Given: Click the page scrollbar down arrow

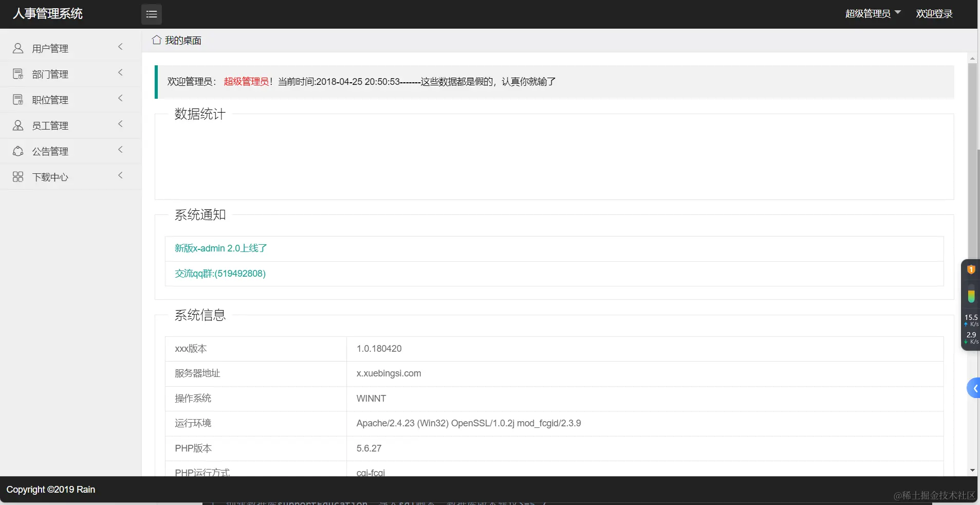Looking at the screenshot, I should pos(972,470).
